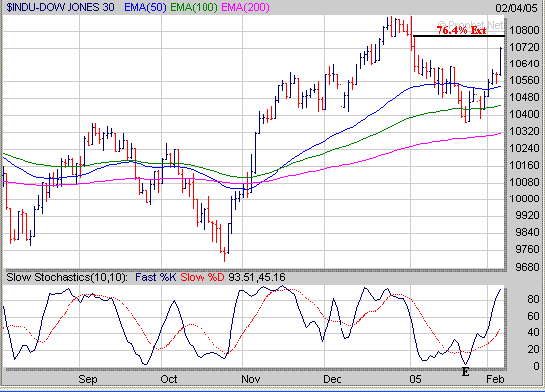Screen dimensions: 545x392
Task: Click the $INDU-DOW JONES 30 chart title
Action: click(61, 7)
